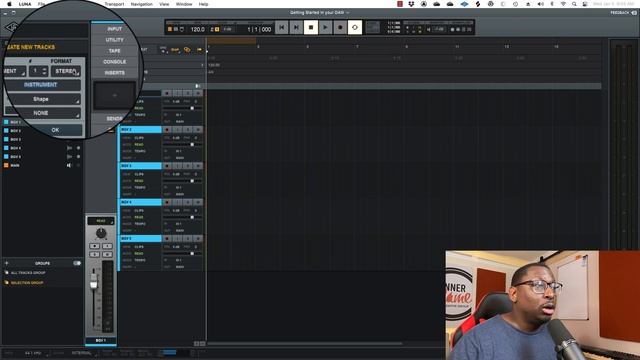Viewport: 640px width, 360px height.
Task: Arm recording on the fifth track header
Action: 167,239
